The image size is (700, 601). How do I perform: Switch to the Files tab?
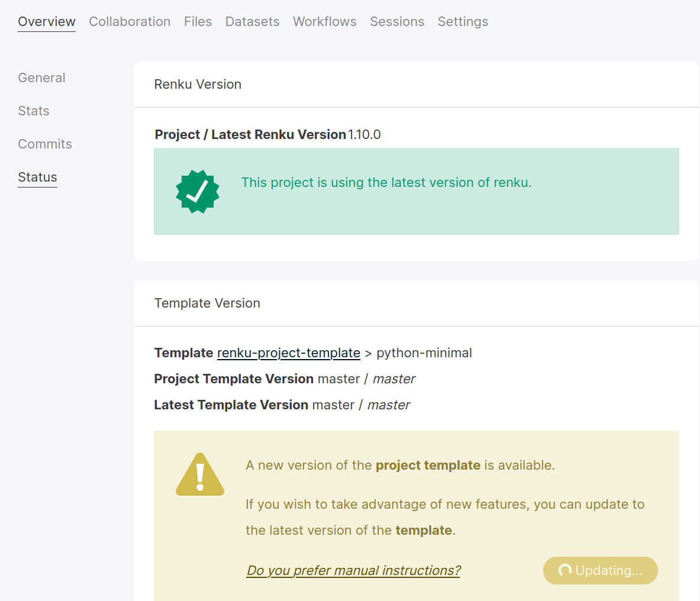[198, 21]
